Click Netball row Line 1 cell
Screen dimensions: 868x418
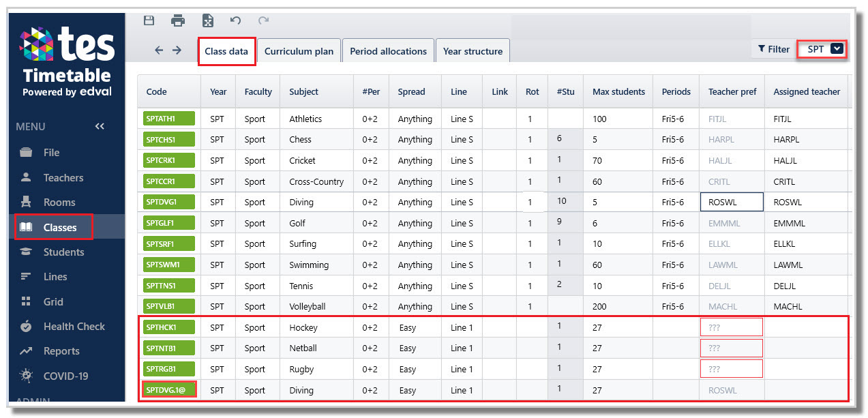462,348
